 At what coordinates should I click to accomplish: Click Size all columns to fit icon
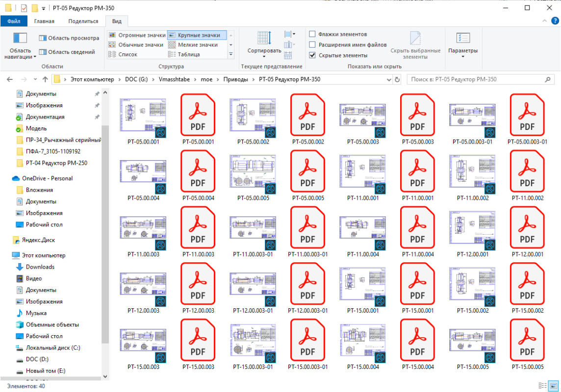click(288, 55)
